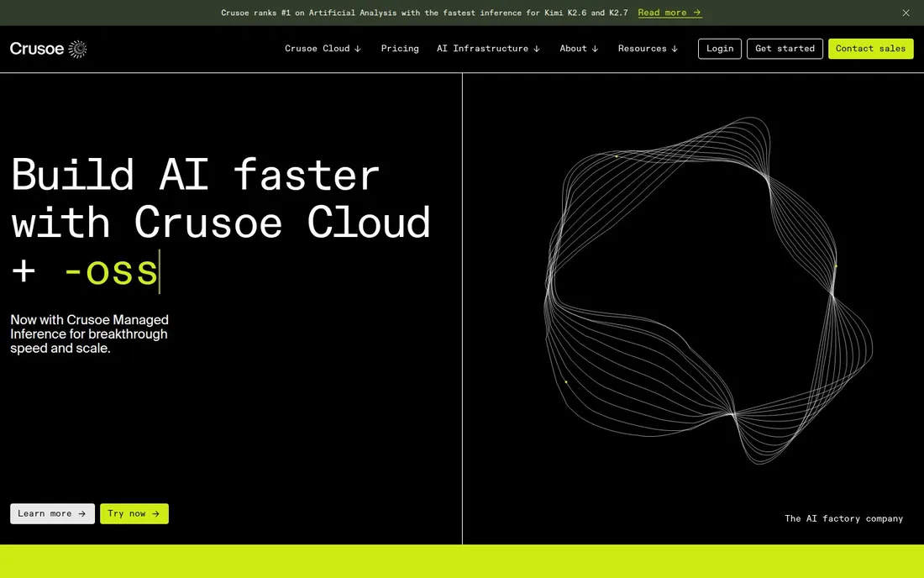Click the Learn more button
Image resolution: width=924 pixels, height=578 pixels.
(52, 514)
